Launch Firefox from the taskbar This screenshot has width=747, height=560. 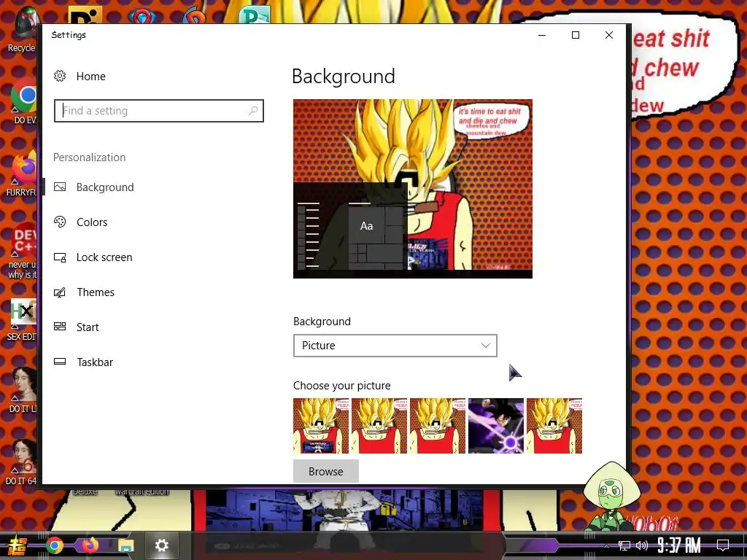[90, 545]
